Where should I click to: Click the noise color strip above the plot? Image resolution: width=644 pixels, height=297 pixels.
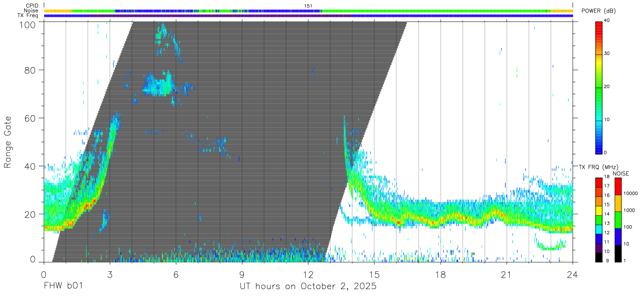(308, 10)
